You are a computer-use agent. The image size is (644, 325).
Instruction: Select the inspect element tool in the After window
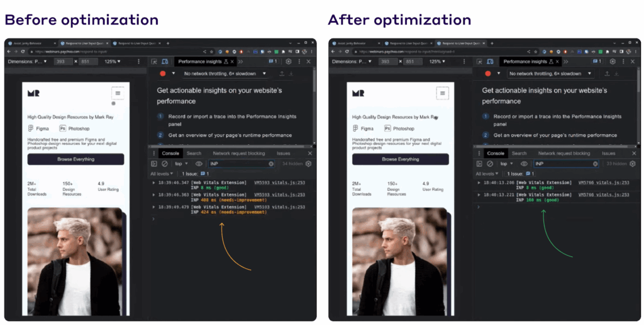click(x=479, y=62)
